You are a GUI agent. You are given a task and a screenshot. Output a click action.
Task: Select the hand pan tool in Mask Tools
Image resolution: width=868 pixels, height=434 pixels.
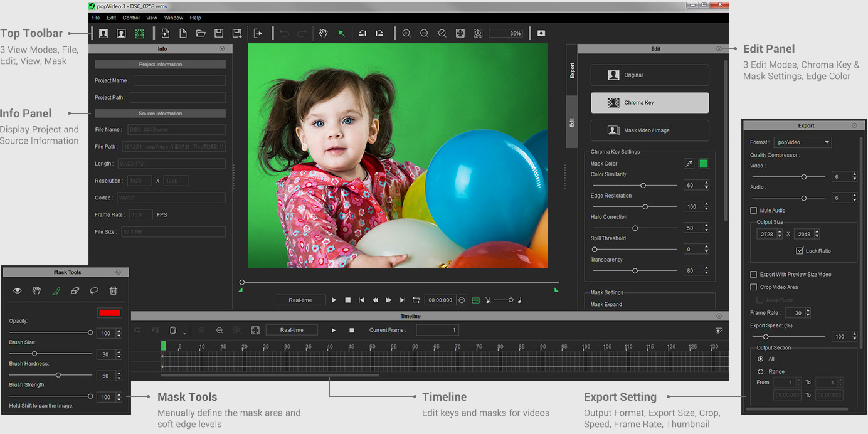click(x=36, y=290)
